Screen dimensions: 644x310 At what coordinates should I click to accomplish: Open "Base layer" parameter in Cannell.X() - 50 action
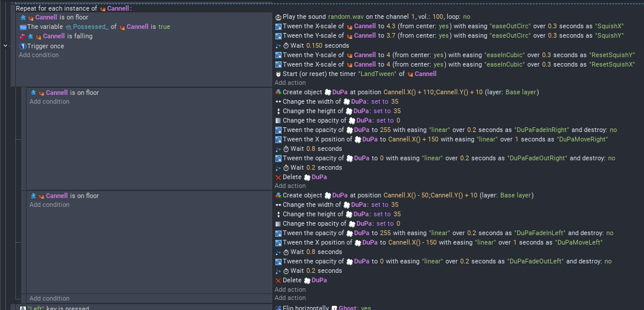click(516, 196)
